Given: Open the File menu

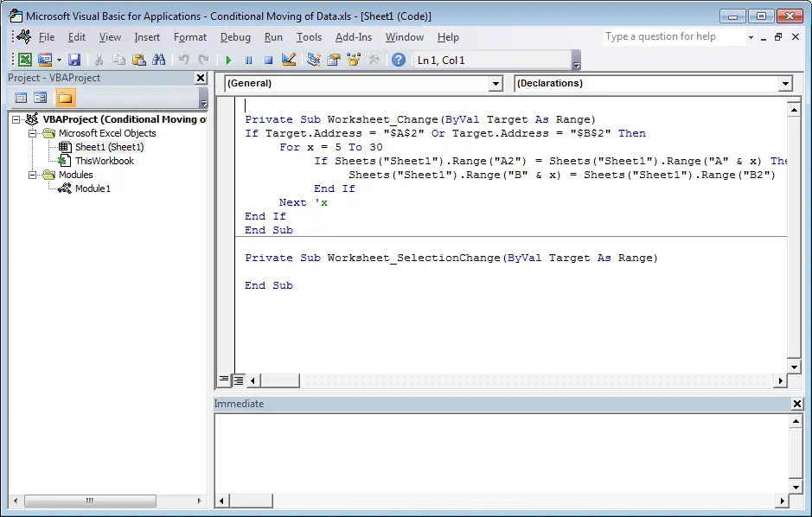Looking at the screenshot, I should tap(46, 37).
